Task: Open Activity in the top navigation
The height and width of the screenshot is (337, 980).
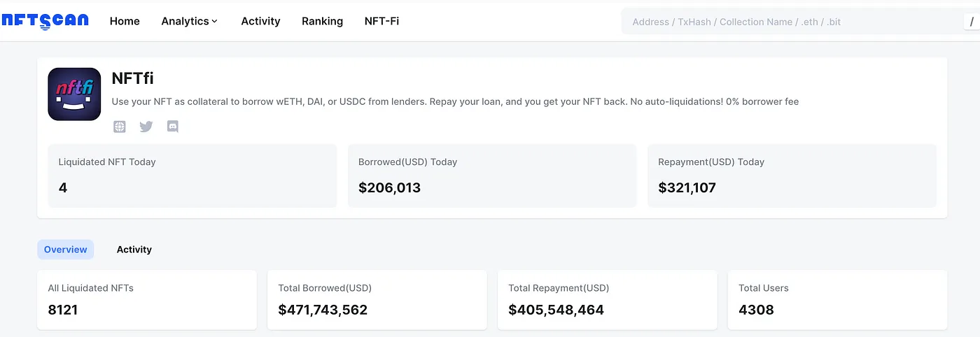Action: pos(260,21)
